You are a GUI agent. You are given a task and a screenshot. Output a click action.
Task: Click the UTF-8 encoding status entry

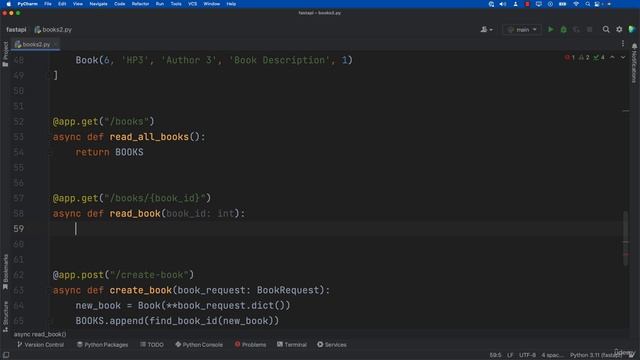(x=527, y=355)
